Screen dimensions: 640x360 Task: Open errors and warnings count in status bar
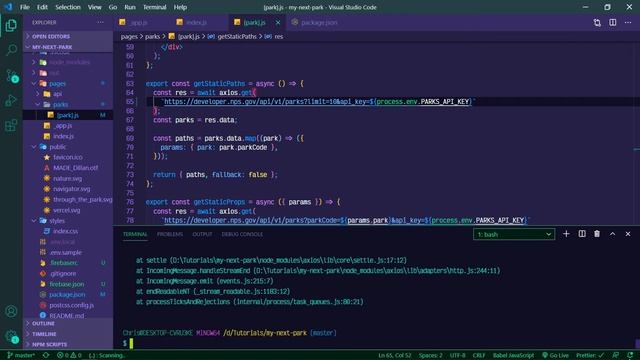(69, 355)
